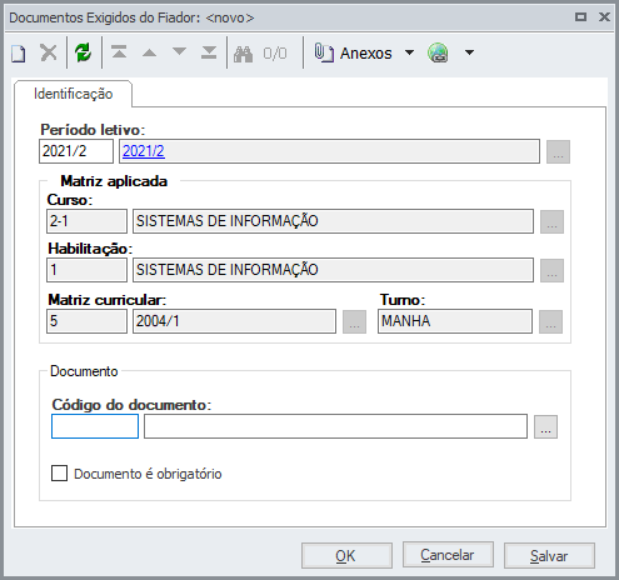Enable 'Documento é obrigatório' checkbox

tap(59, 473)
